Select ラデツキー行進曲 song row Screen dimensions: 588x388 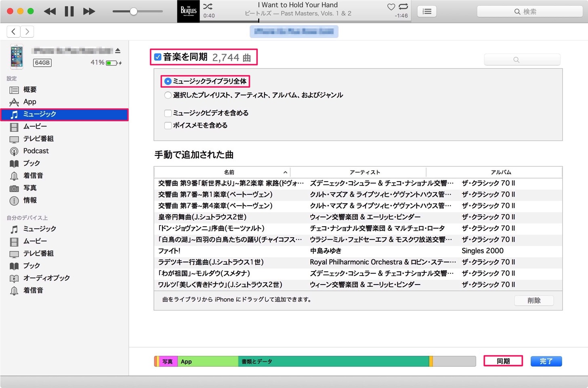pyautogui.click(x=358, y=262)
